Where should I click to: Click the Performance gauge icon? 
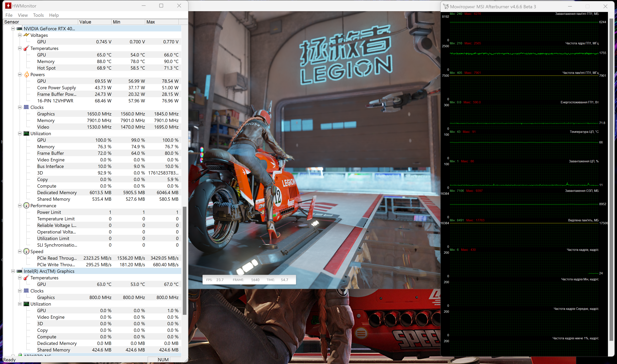pos(26,206)
